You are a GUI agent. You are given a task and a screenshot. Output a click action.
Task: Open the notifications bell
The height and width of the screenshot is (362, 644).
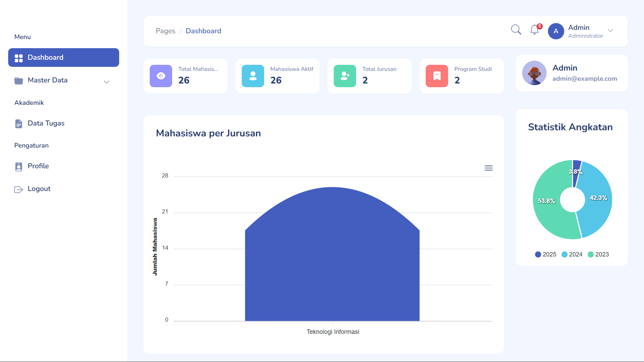(x=534, y=30)
